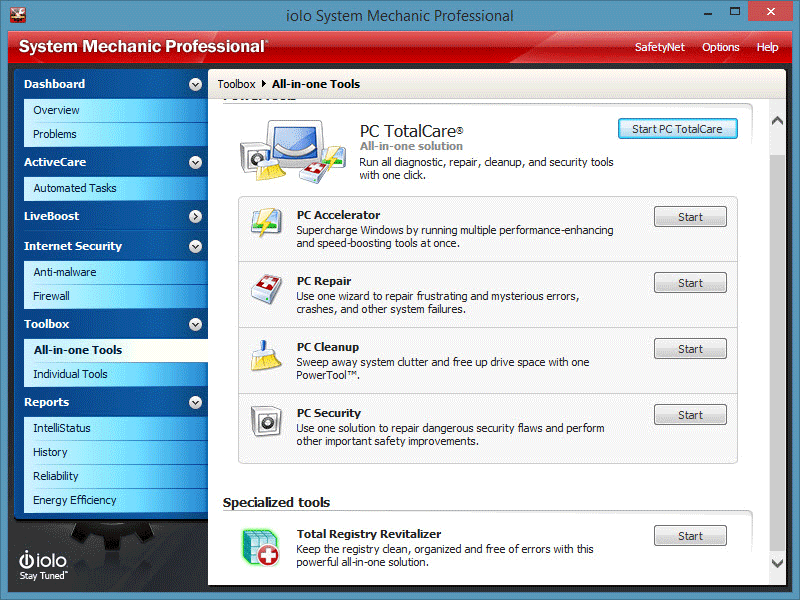The height and width of the screenshot is (600, 800).
Task: Open the Reliability report
Action: [x=116, y=477]
